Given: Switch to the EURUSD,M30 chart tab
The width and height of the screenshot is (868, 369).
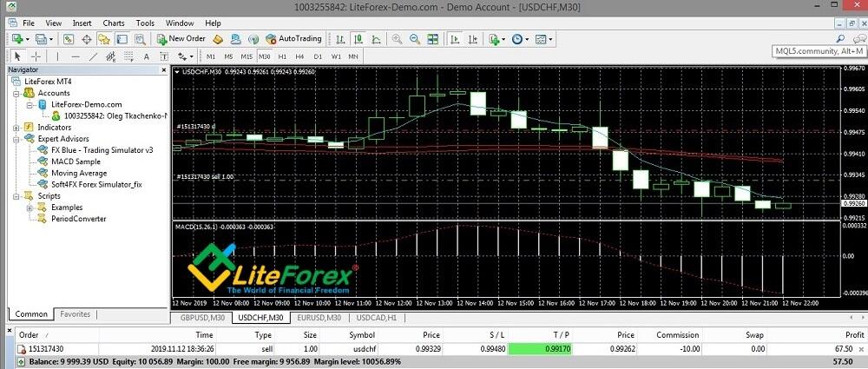Looking at the screenshot, I should coord(319,318).
